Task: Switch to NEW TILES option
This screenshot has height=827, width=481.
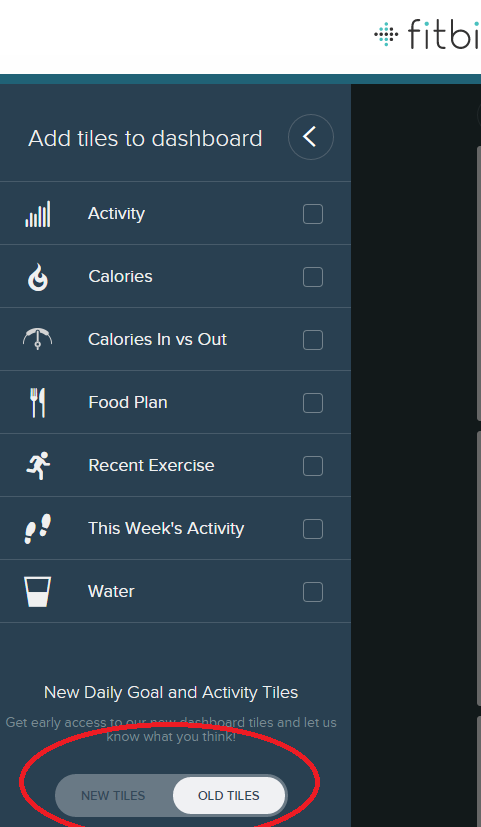Action: (x=113, y=795)
